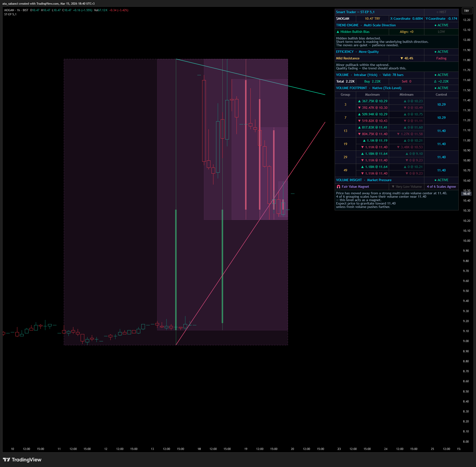Screen dimensions: 476x467
Task: Select the $MOGAN cell in the panel
Action: click(345, 19)
